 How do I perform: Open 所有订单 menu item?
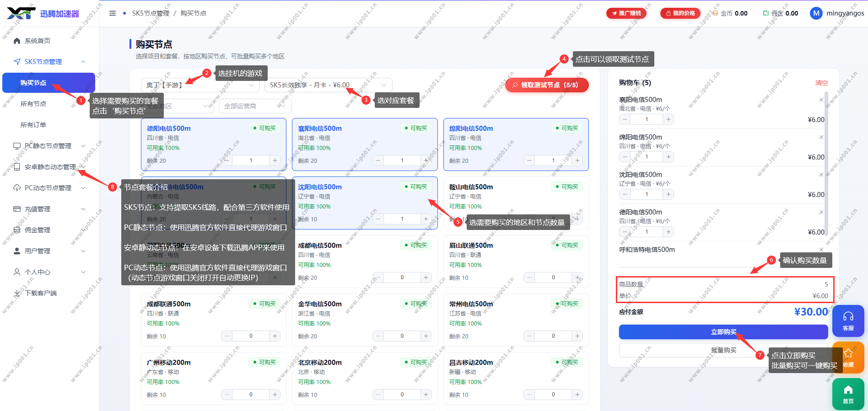(x=33, y=125)
